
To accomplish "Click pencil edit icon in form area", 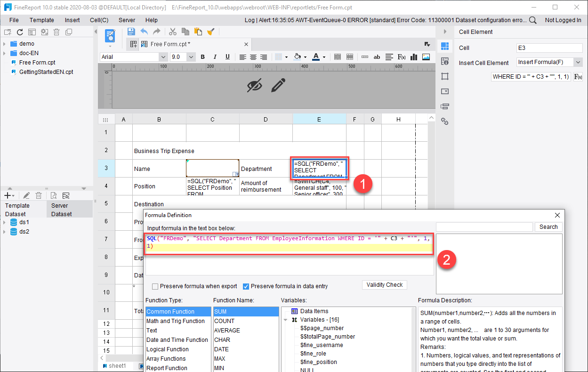I will 278,85.
